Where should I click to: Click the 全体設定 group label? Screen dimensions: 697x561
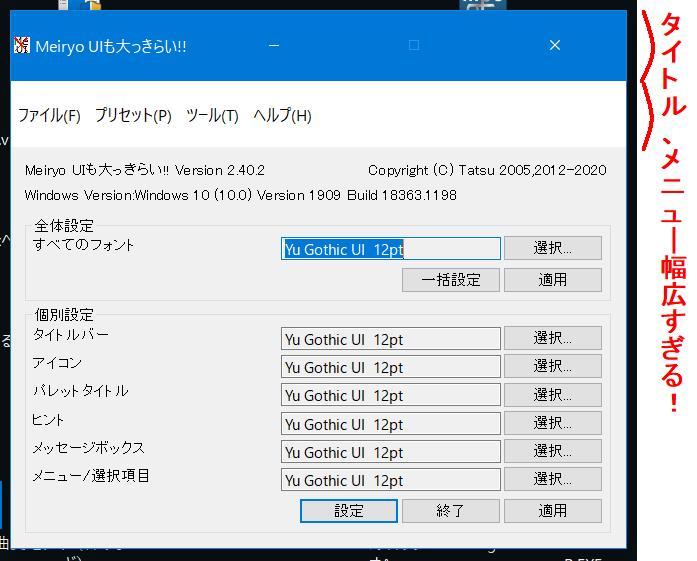[64, 226]
